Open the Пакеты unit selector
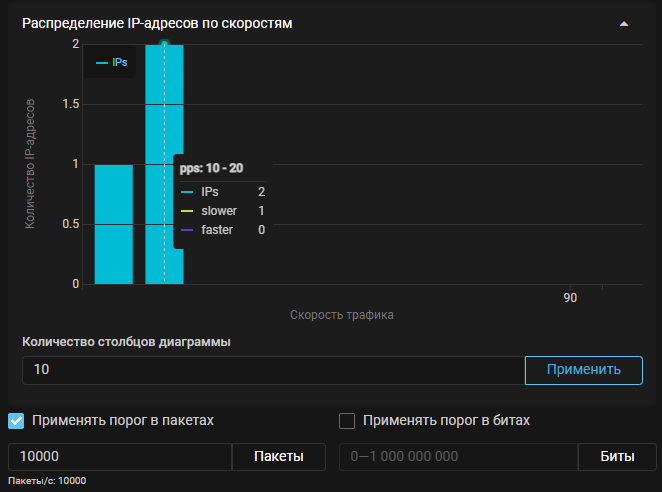The height and width of the screenshot is (492, 662). [x=278, y=457]
